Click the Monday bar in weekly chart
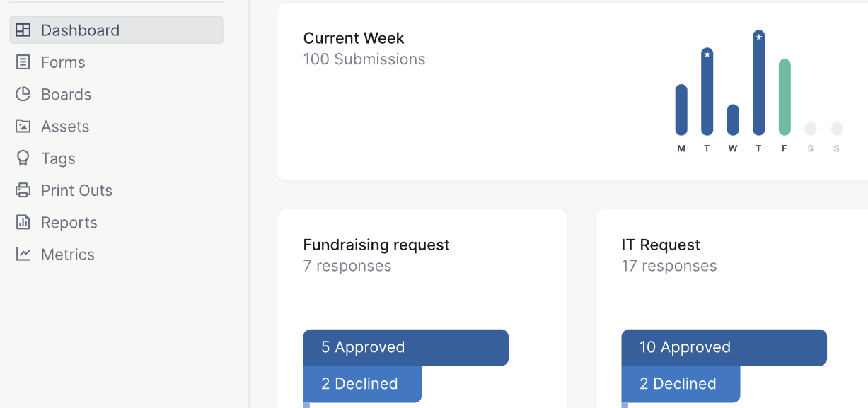The image size is (868, 408). [681, 110]
